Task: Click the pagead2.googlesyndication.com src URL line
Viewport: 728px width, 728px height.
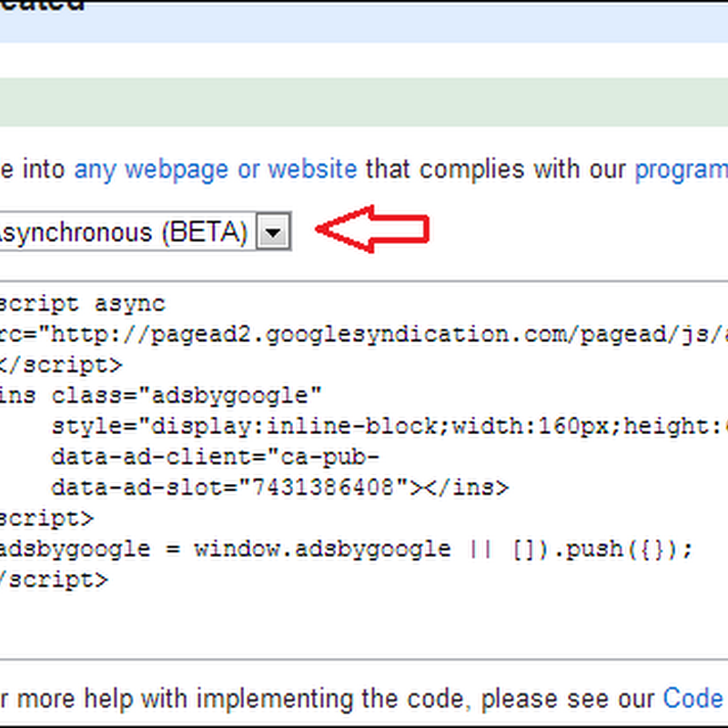Action: [x=364, y=335]
